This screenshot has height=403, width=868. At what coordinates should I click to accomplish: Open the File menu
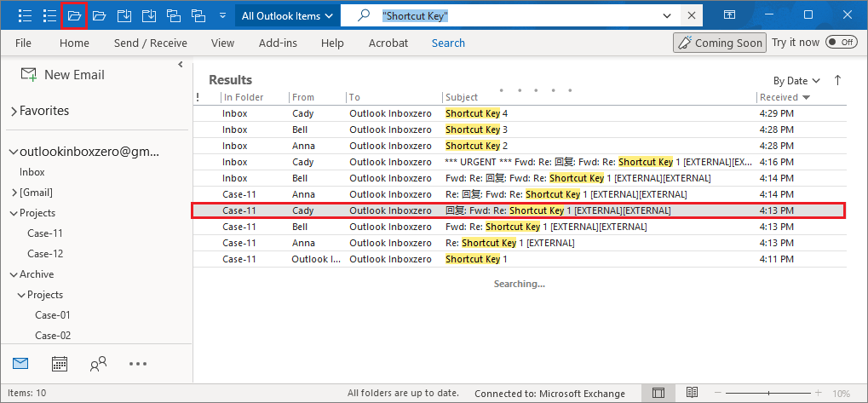[x=23, y=43]
